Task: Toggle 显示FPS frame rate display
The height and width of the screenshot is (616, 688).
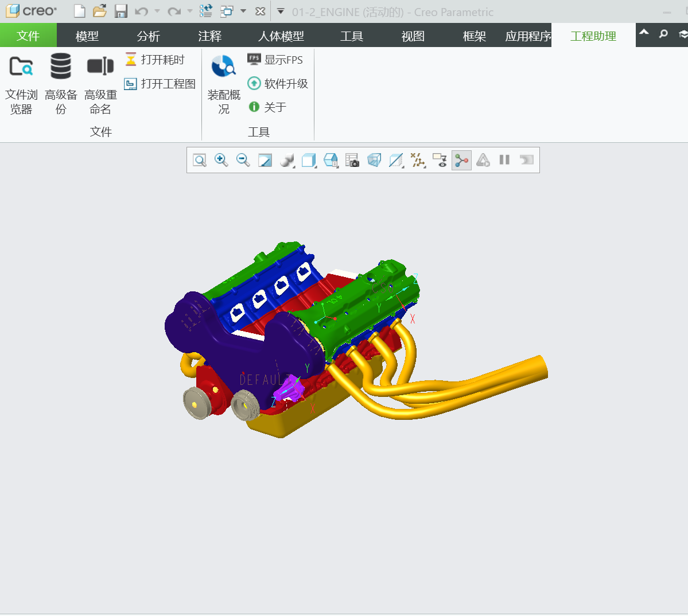Action: (275, 60)
